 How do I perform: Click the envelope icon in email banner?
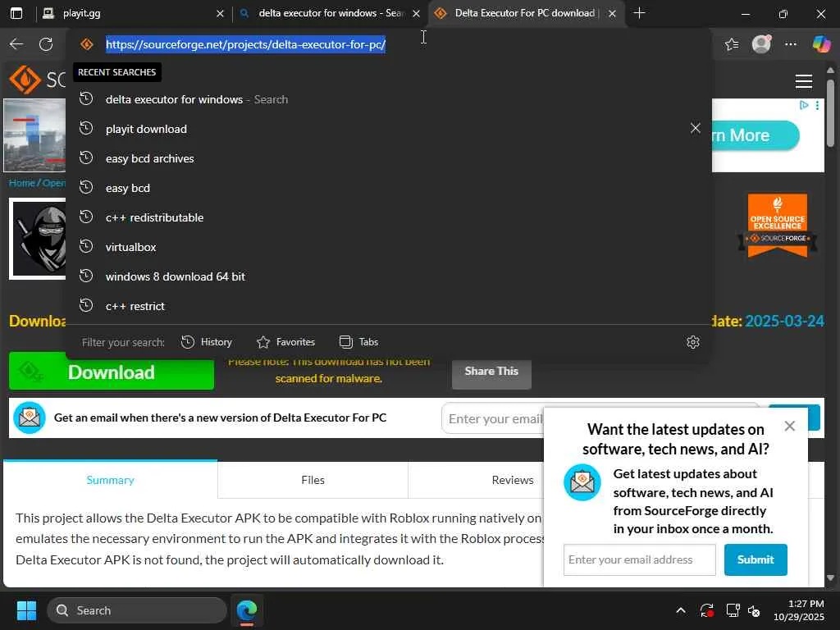coord(29,418)
